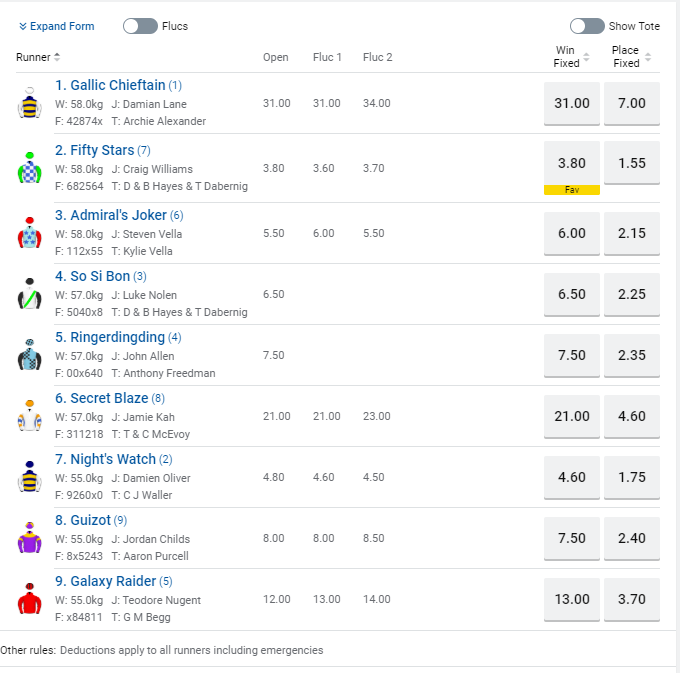
Task: Bet on Night's Watch win at 4.60
Action: (x=572, y=477)
